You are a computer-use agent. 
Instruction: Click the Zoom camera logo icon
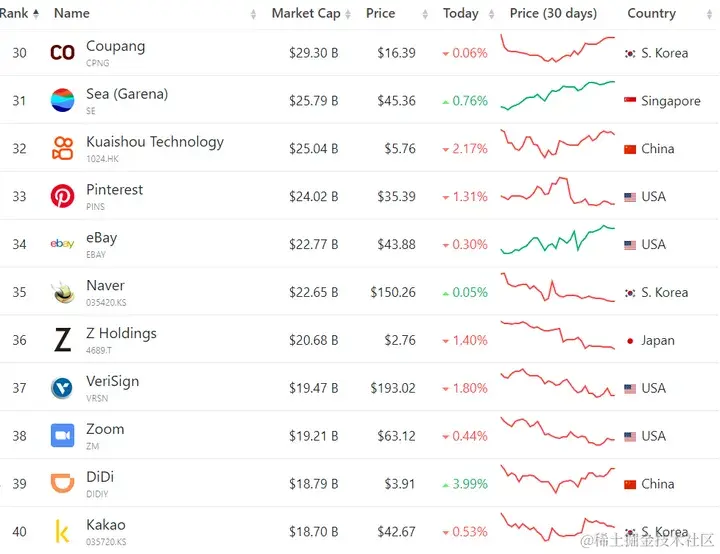coord(62,436)
